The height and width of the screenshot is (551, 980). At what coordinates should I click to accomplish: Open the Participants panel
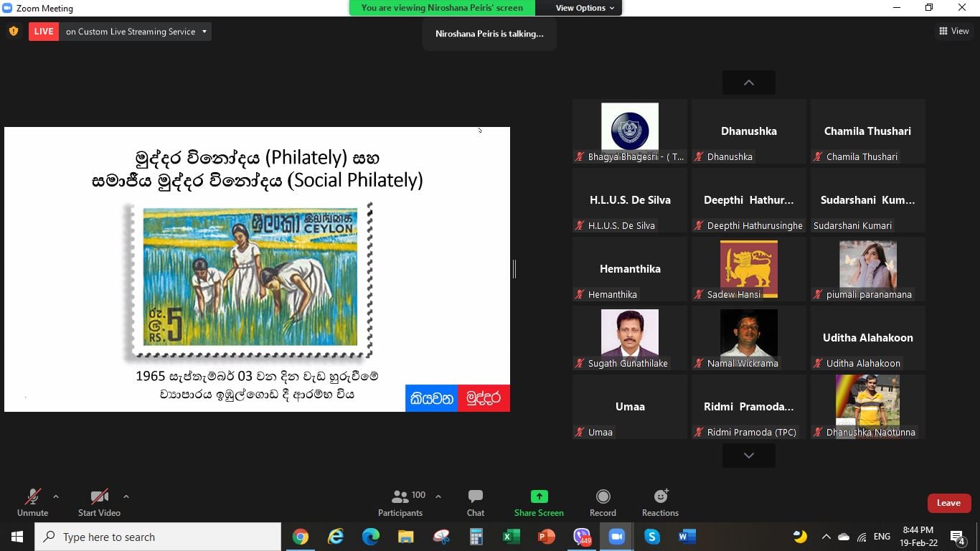pyautogui.click(x=400, y=502)
